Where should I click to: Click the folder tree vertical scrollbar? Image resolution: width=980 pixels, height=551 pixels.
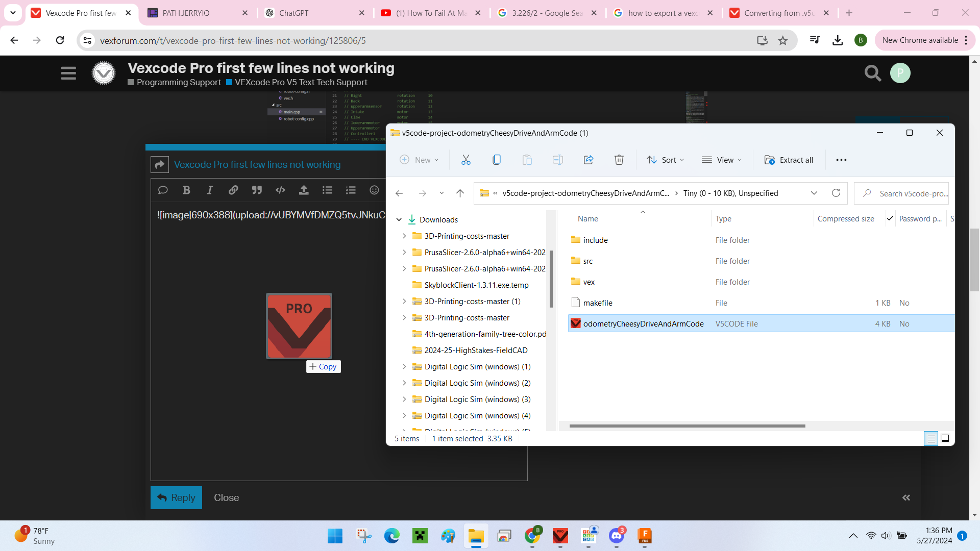click(x=551, y=278)
